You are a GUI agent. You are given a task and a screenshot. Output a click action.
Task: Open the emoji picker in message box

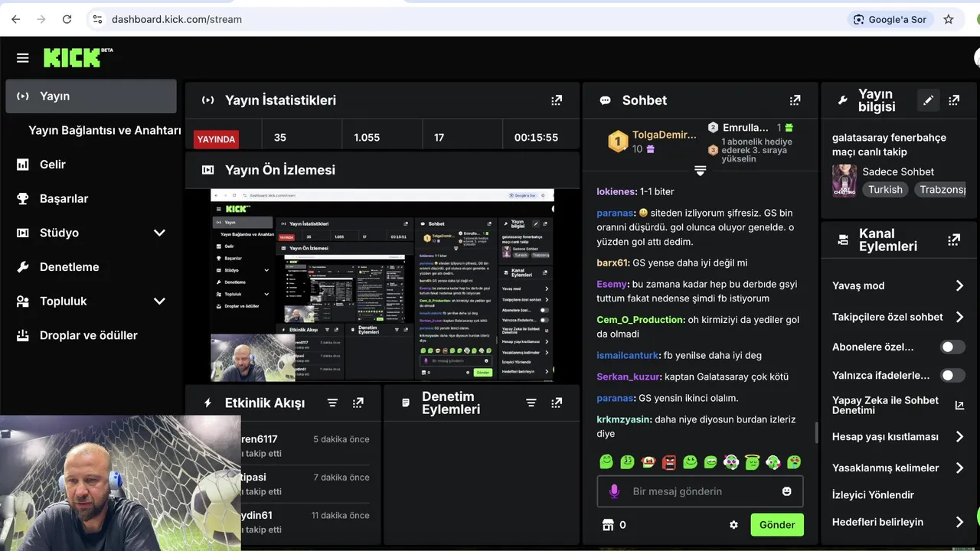[x=786, y=491]
